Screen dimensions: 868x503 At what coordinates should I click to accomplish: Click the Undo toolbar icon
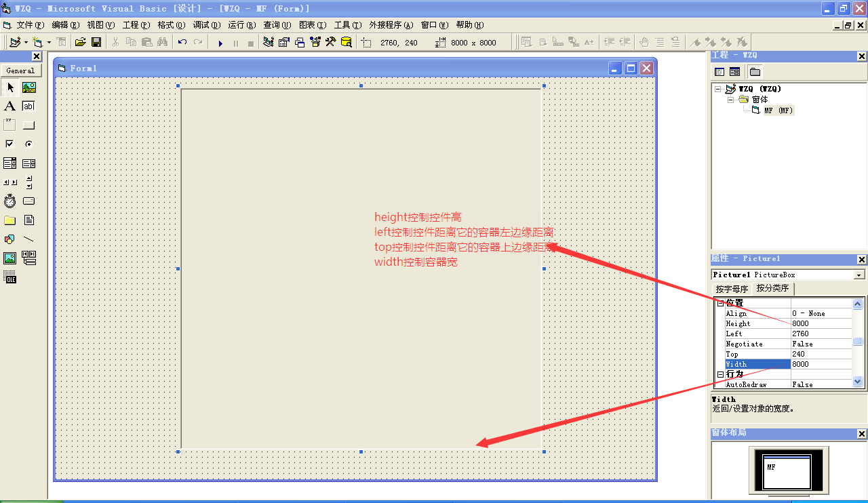(x=182, y=42)
